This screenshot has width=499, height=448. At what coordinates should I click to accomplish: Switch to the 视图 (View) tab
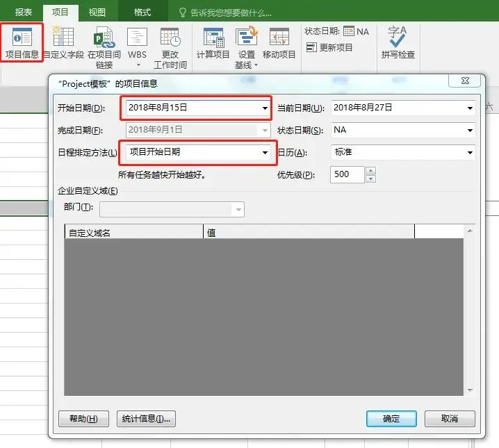97,12
